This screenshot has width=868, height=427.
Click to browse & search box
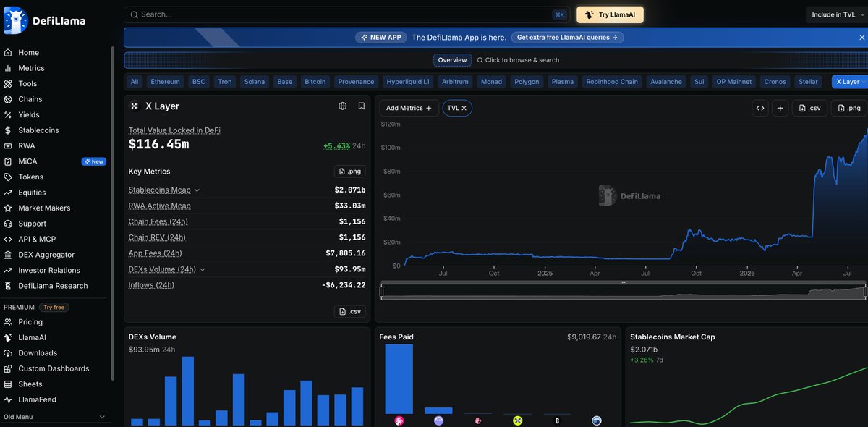pyautogui.click(x=518, y=60)
